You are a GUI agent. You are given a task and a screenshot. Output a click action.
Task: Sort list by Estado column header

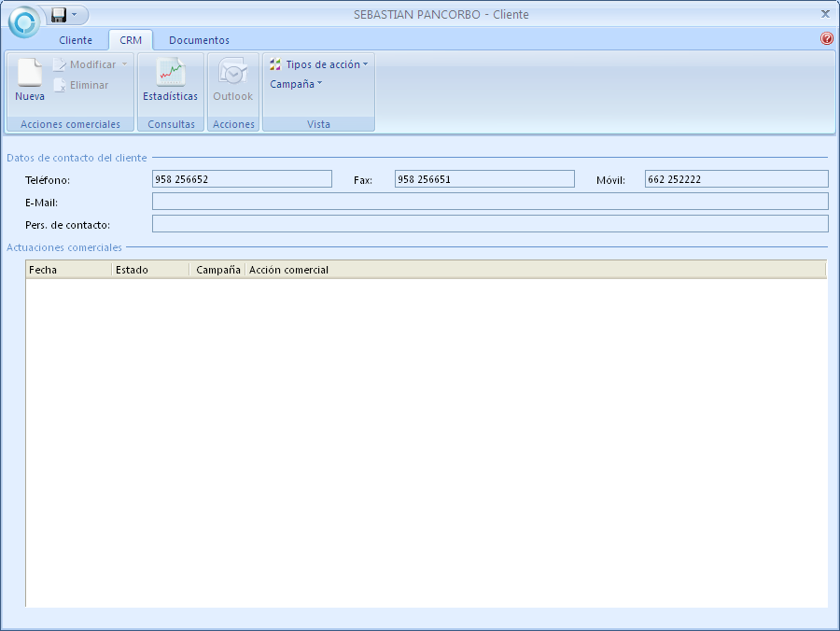[x=149, y=270]
